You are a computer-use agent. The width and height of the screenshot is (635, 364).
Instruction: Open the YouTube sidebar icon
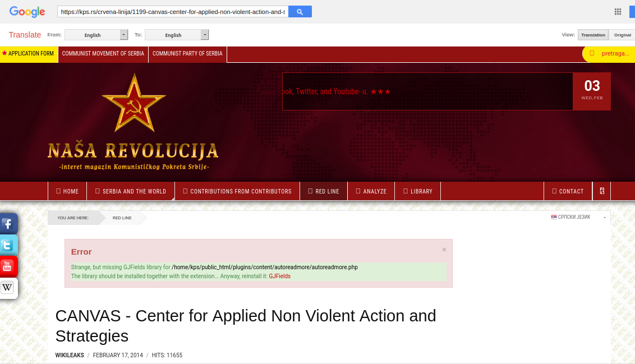coord(8,266)
